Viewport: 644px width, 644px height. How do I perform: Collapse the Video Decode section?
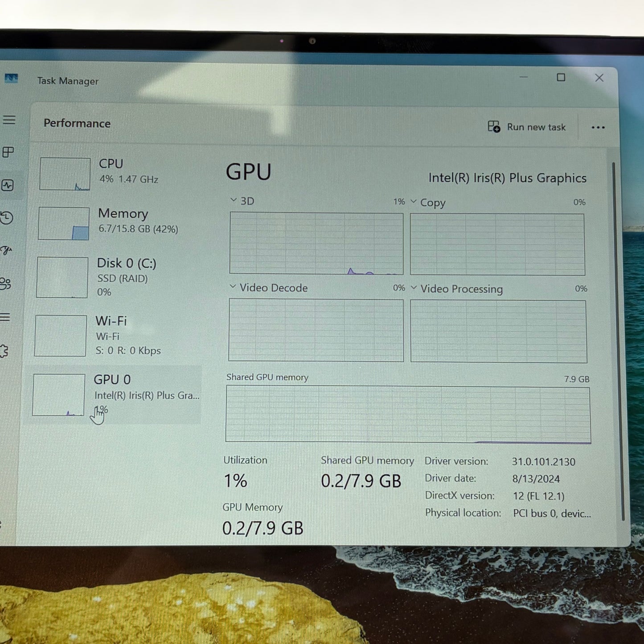point(232,287)
